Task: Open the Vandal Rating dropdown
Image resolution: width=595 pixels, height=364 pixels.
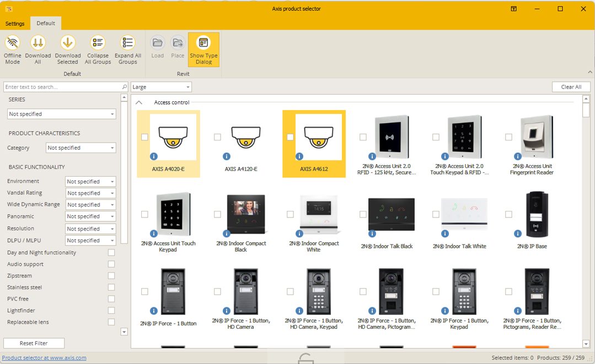Action: [90, 193]
